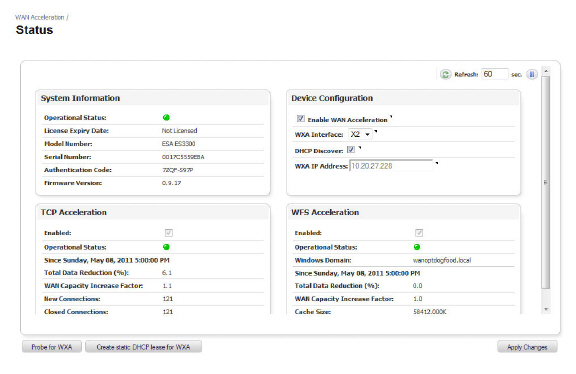The height and width of the screenshot is (374, 576).
Task: Click the Device Configuration panel header
Action: click(403, 98)
